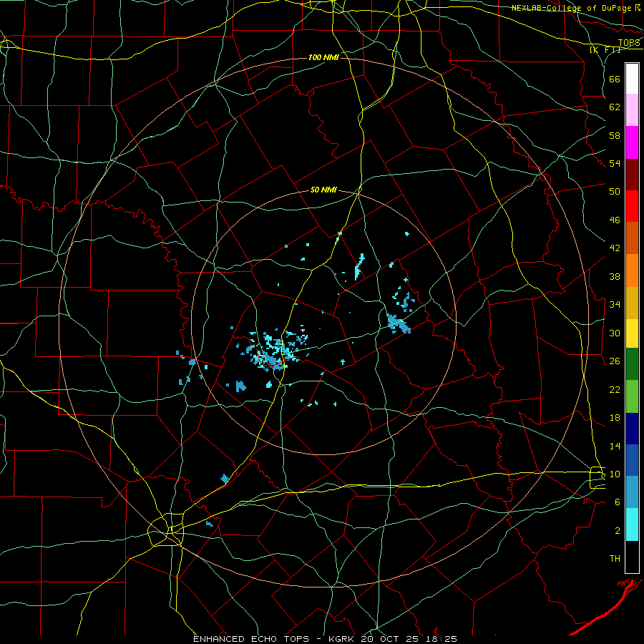Click the '20 OCT 25' date text
This screenshot has width=644, height=644.
(x=391, y=639)
